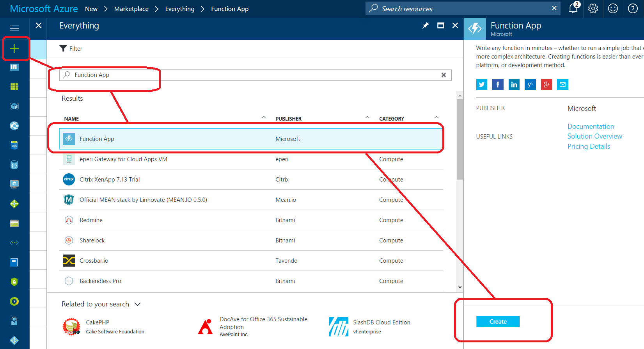Select Official MEAN stack by Linnovate row

(x=251, y=200)
